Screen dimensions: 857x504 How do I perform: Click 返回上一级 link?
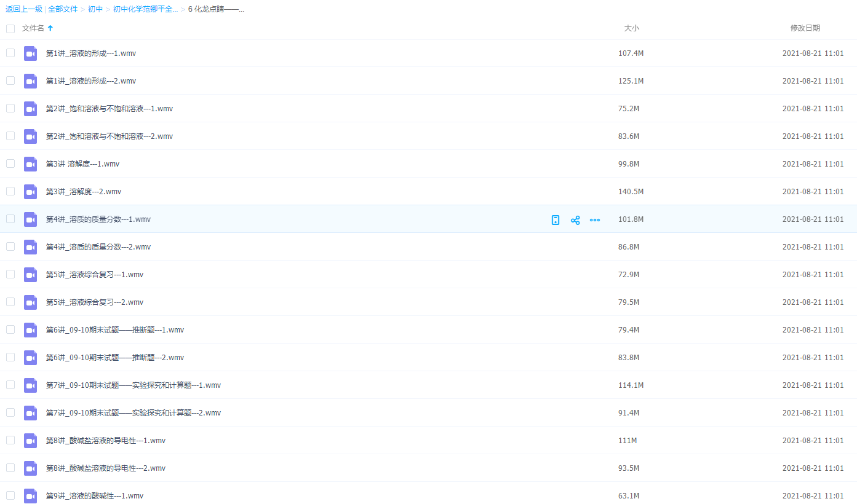tap(23, 9)
